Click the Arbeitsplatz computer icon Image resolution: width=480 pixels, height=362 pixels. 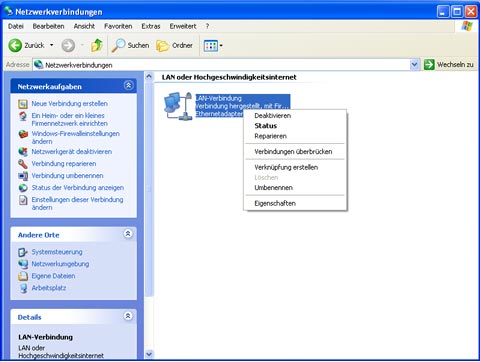tap(23, 288)
